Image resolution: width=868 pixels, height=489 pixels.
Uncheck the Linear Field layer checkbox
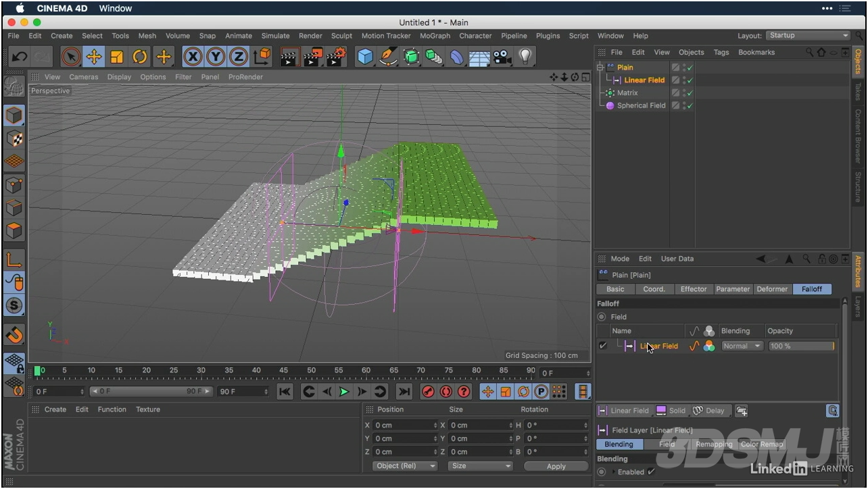click(x=602, y=346)
